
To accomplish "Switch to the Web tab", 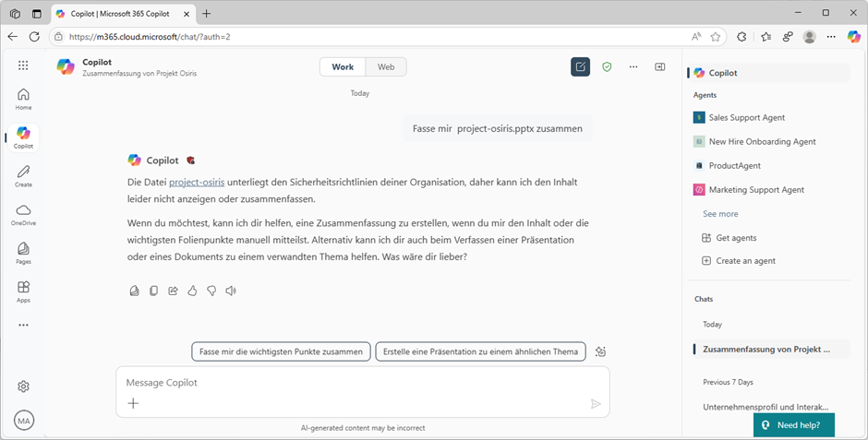I will 386,67.
